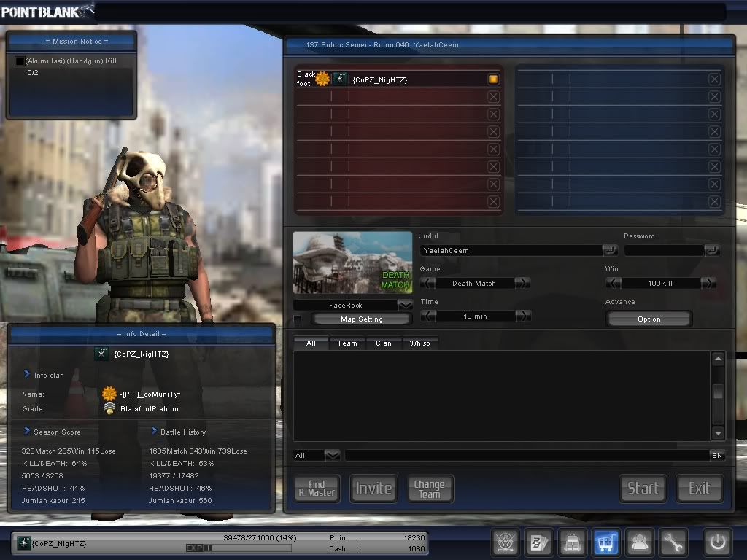Click the Password input field
Image resolution: width=747 pixels, height=560 pixels.
664,250
